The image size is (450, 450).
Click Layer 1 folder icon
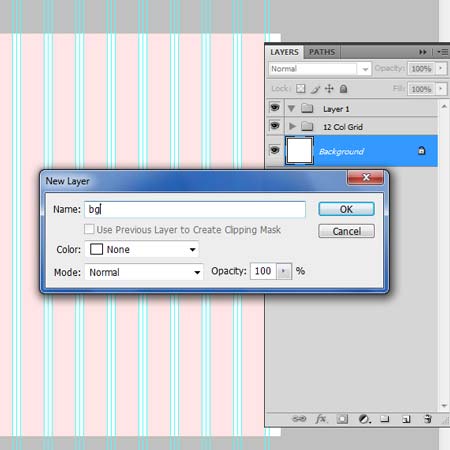point(307,108)
